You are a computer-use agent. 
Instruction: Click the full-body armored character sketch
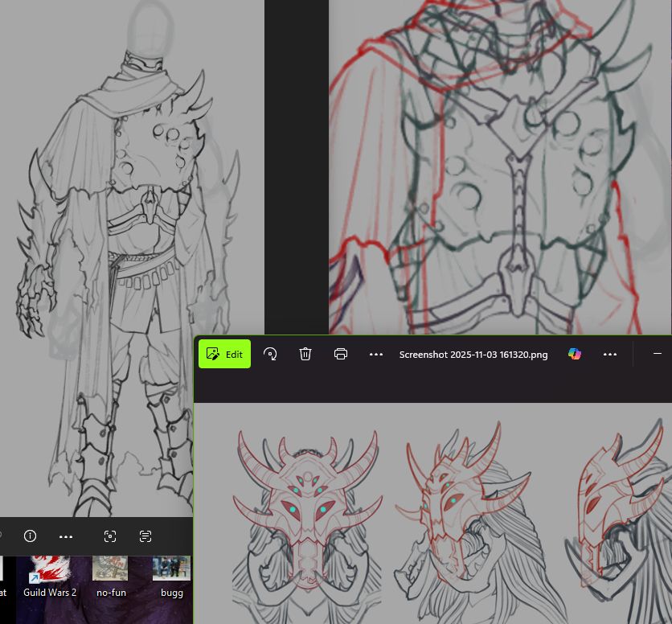[x=127, y=258]
